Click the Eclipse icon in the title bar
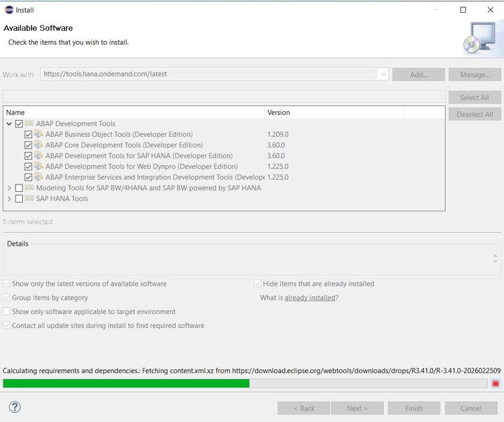This screenshot has height=422, width=504. pyautogui.click(x=9, y=10)
